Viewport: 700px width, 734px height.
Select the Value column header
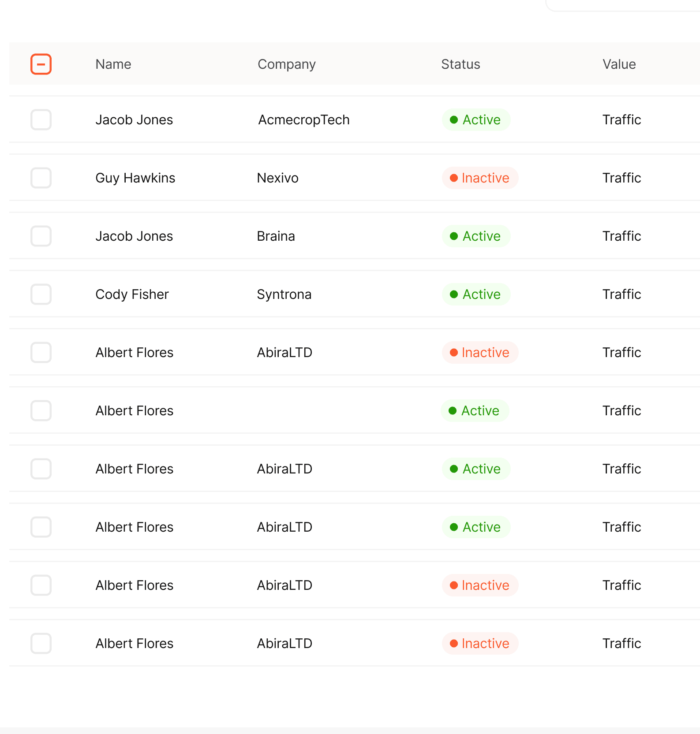coord(619,64)
